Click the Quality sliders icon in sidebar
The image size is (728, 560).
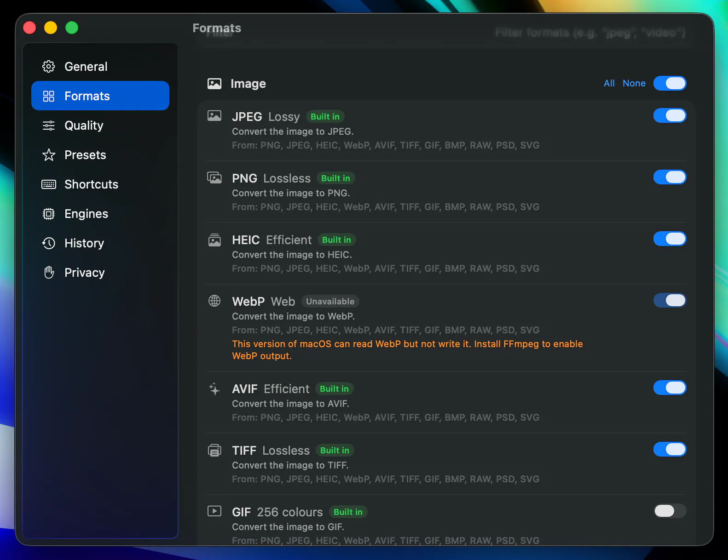(49, 126)
